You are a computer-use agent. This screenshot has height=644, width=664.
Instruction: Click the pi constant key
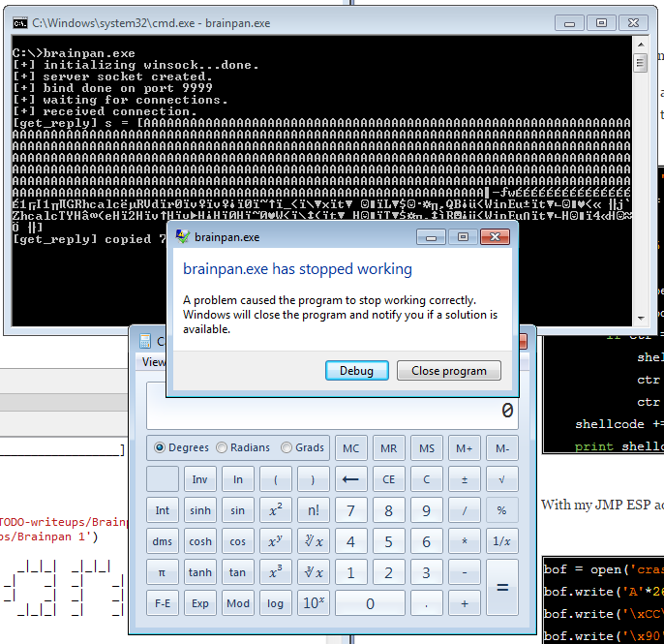tap(163, 572)
